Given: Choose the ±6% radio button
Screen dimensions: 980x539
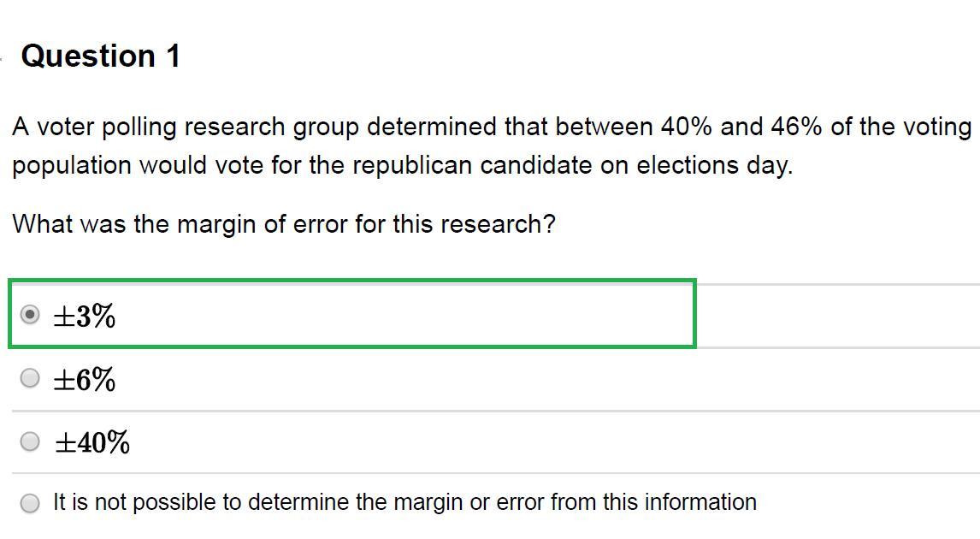Looking at the screenshot, I should [30, 377].
